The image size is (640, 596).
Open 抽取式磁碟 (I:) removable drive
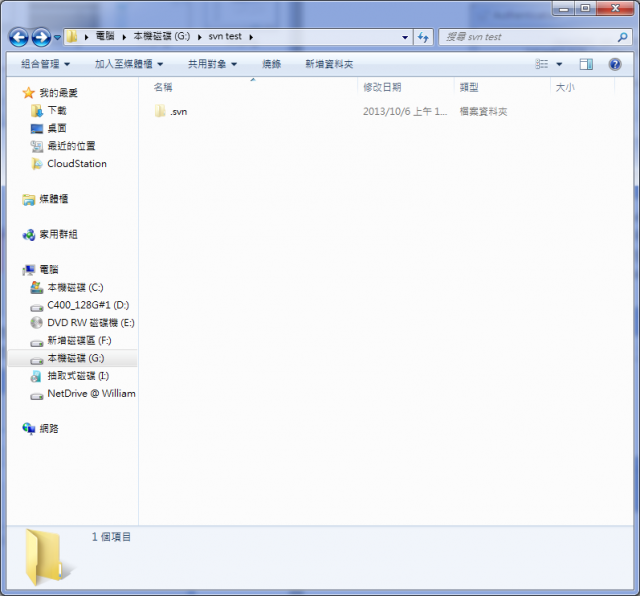pyautogui.click(x=78, y=376)
